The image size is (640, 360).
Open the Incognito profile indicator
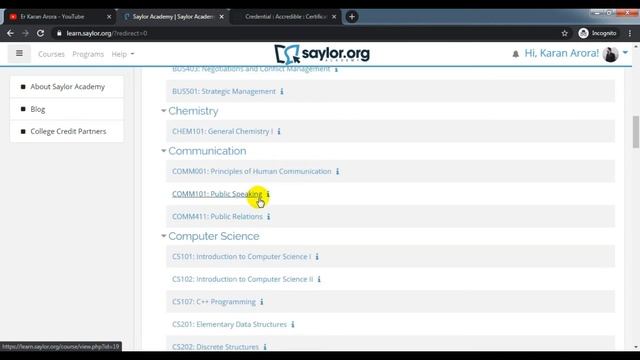tap(597, 33)
